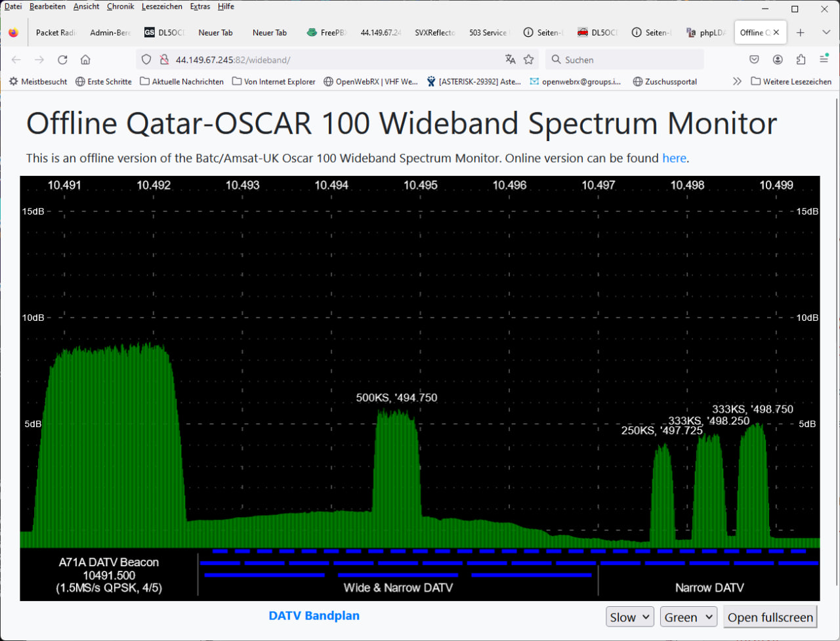Screen dimensions: 840x641
Task: Click the translate page icon
Action: point(511,60)
